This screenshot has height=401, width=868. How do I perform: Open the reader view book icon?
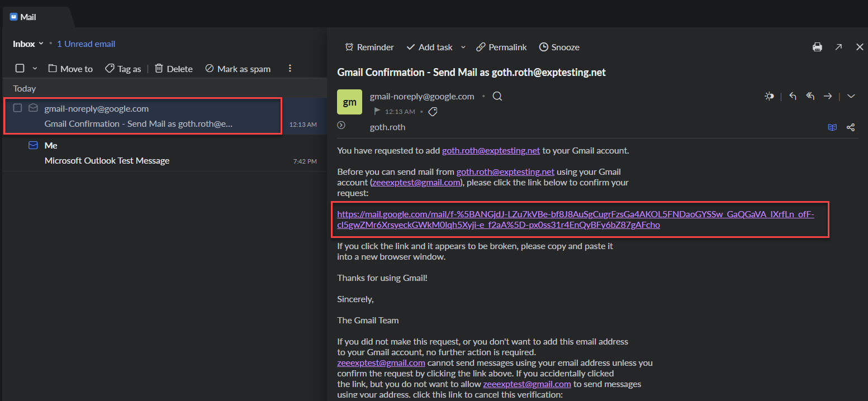832,127
